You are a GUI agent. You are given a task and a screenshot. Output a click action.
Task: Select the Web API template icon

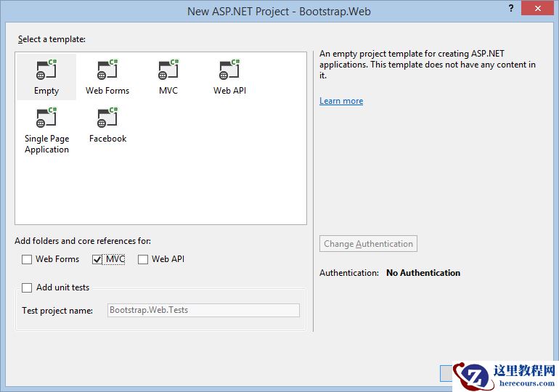229,70
